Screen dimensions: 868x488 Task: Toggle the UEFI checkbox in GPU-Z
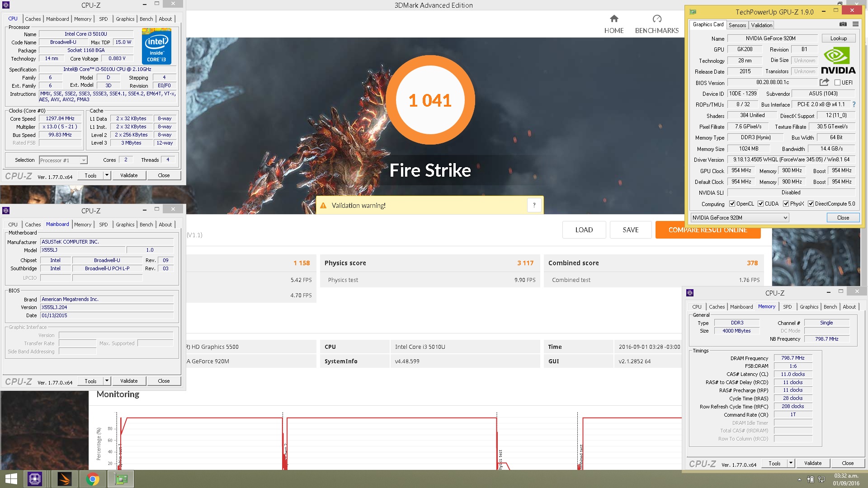tap(837, 83)
